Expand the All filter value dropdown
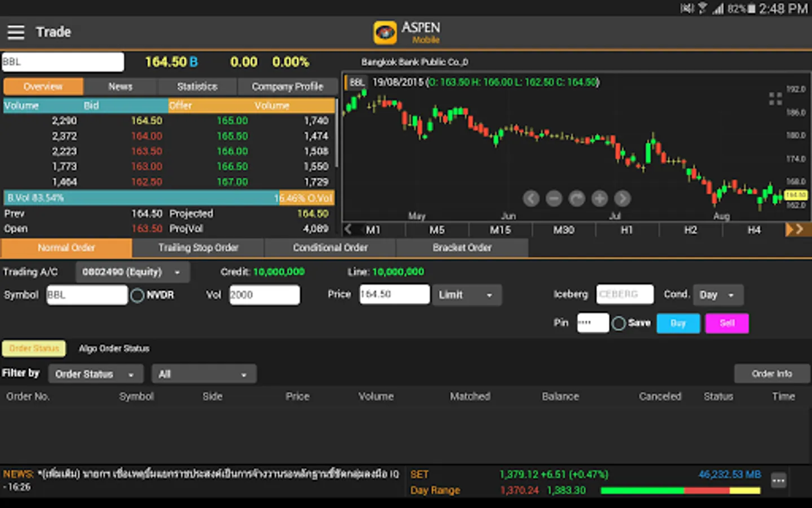Image resolution: width=812 pixels, height=508 pixels. click(204, 374)
